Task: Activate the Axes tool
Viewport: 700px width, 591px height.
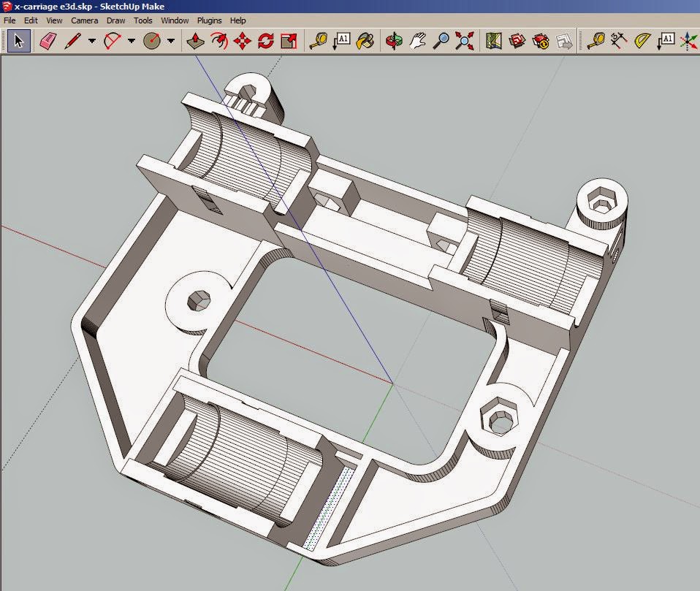Action: pyautogui.click(x=689, y=41)
